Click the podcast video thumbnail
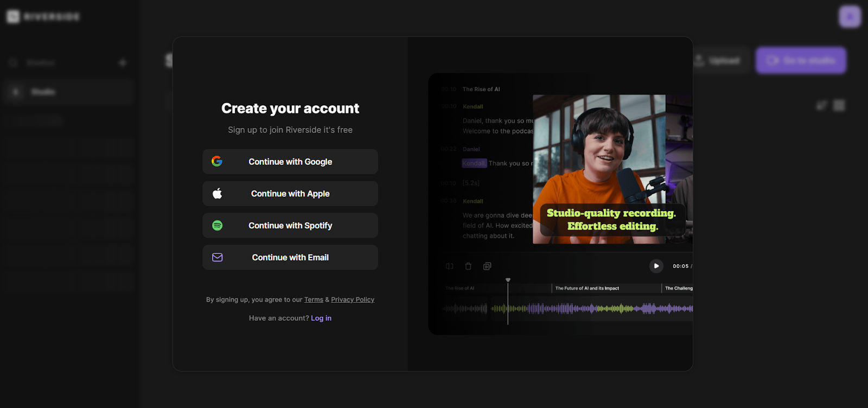 [x=599, y=169]
